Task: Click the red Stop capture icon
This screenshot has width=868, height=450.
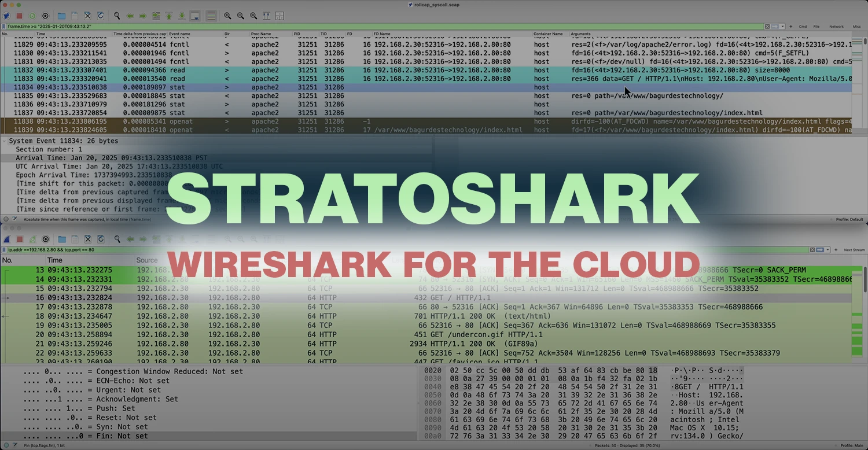Action: 19,16
